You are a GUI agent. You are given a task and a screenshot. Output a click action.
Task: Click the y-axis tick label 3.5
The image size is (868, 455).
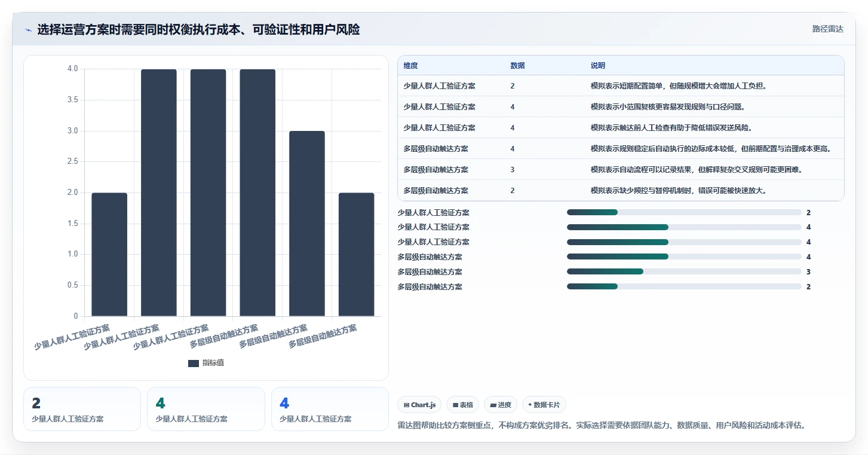72,100
